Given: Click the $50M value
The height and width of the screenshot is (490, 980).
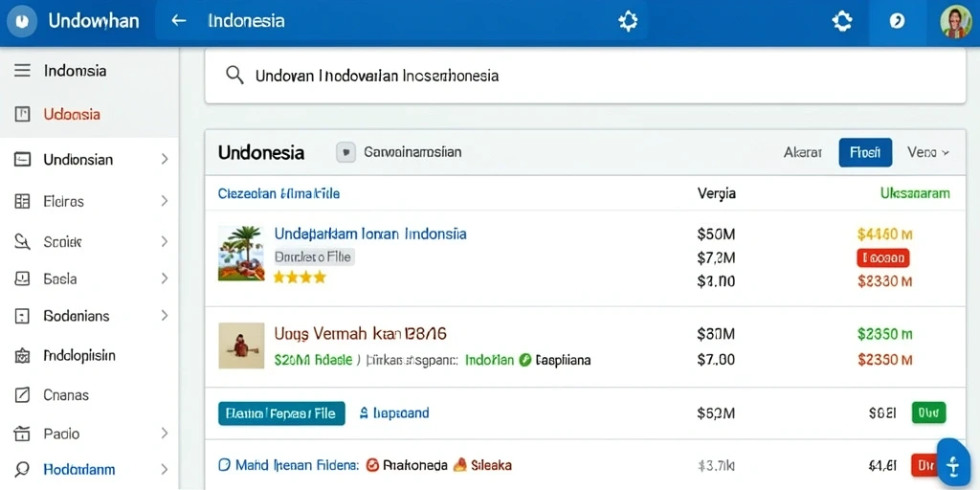Looking at the screenshot, I should coord(716,234).
